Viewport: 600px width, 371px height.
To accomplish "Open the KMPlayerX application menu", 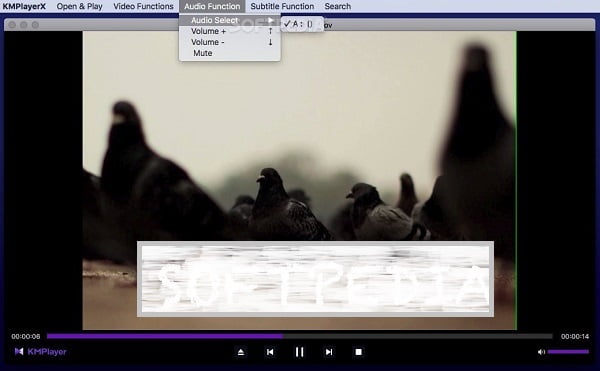I will point(24,6).
